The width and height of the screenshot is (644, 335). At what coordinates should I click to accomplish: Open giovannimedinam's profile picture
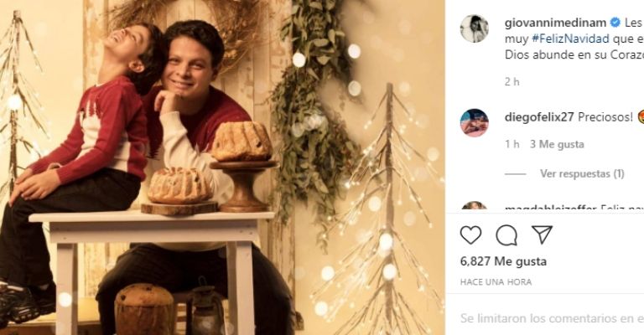474,28
